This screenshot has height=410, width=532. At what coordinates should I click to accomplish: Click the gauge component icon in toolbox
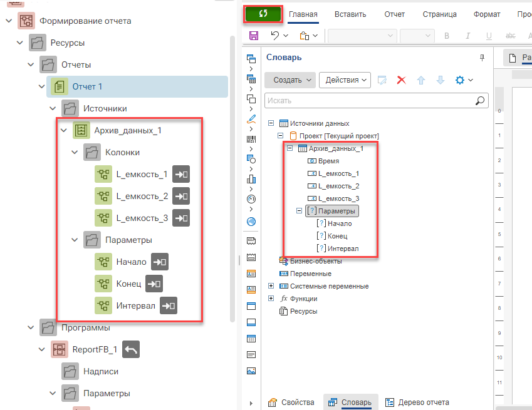(x=251, y=199)
